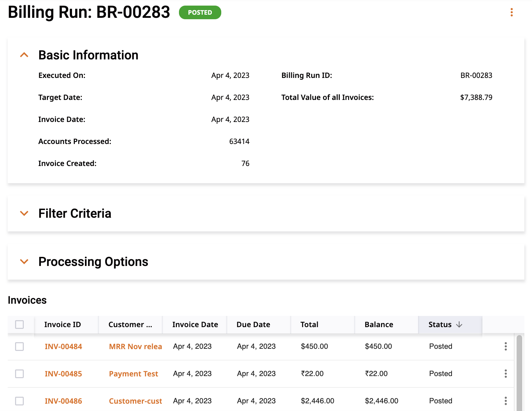Open row menu for INV-00485

tap(505, 374)
